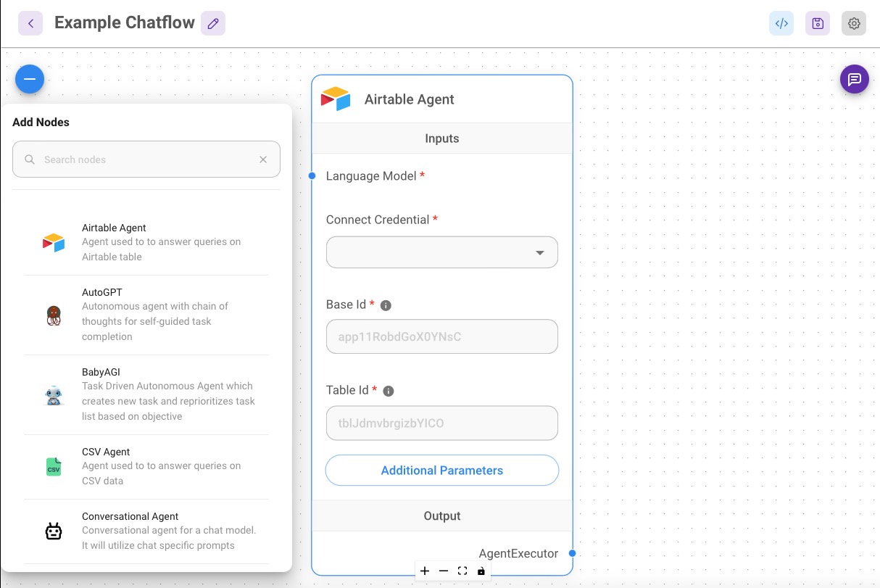Open the purple chat bubble
880x588 pixels.
pos(854,78)
